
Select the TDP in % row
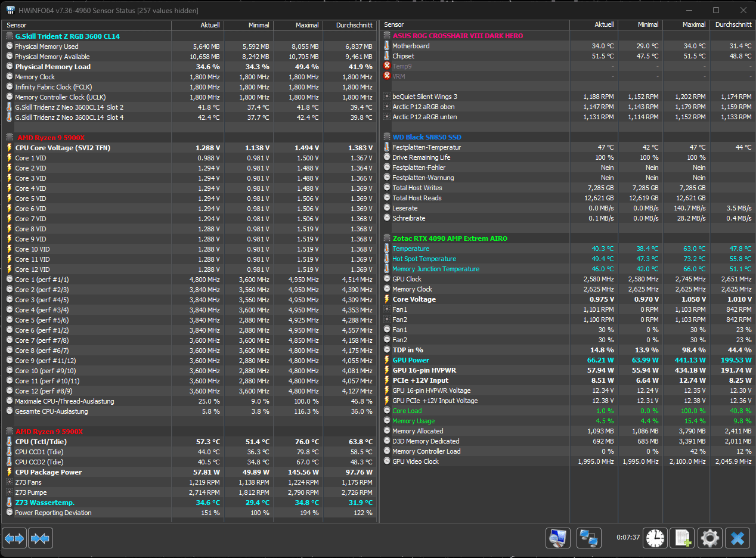[568, 350]
